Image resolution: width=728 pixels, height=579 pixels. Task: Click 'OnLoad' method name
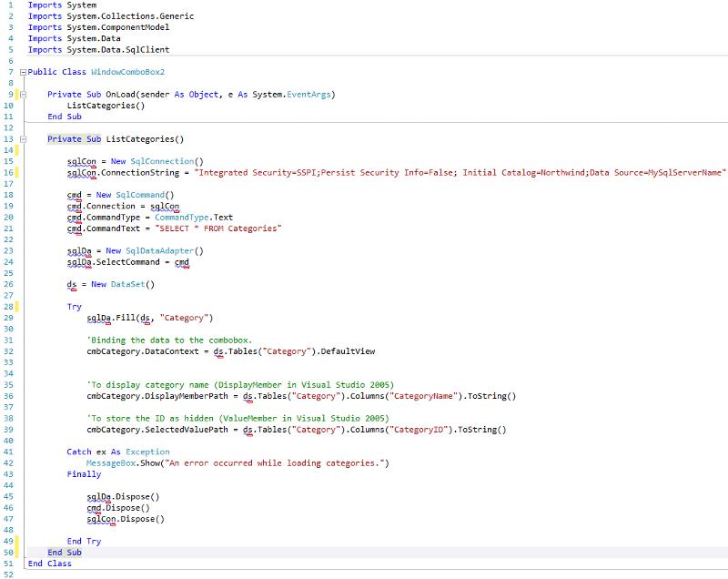(x=121, y=95)
